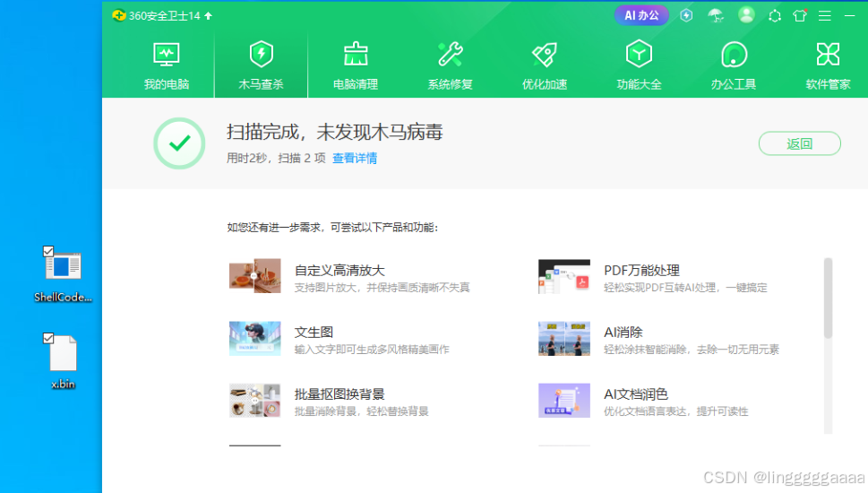Click the umbrella icon in title bar

coord(716,15)
